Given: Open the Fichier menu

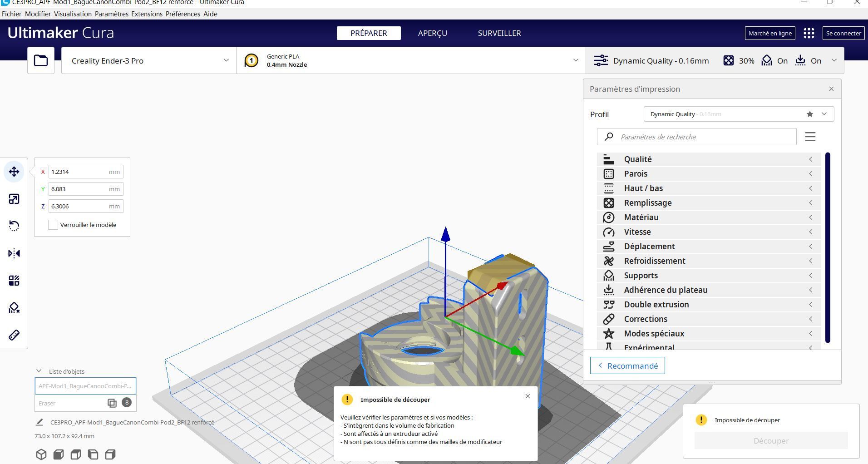Looking at the screenshot, I should coord(11,14).
